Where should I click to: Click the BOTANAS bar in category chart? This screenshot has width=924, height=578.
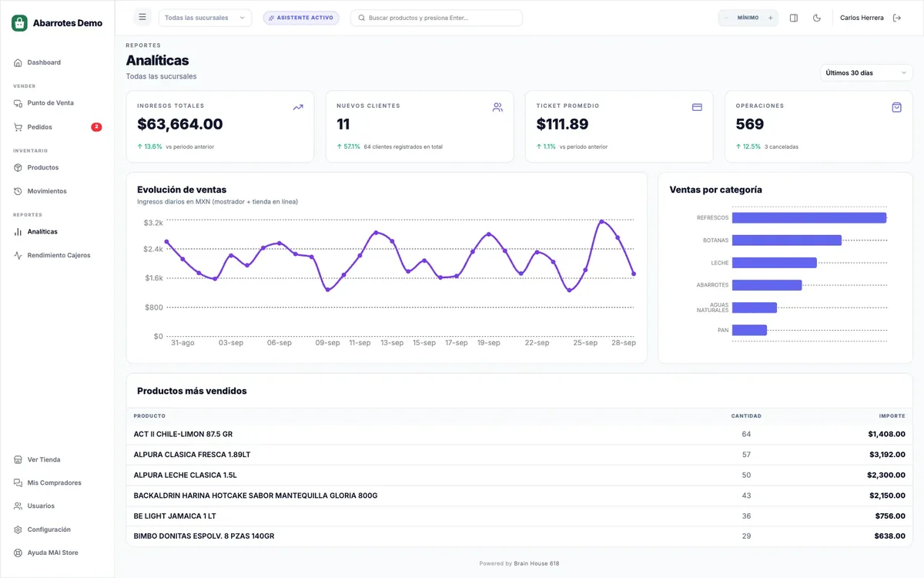[x=787, y=240]
